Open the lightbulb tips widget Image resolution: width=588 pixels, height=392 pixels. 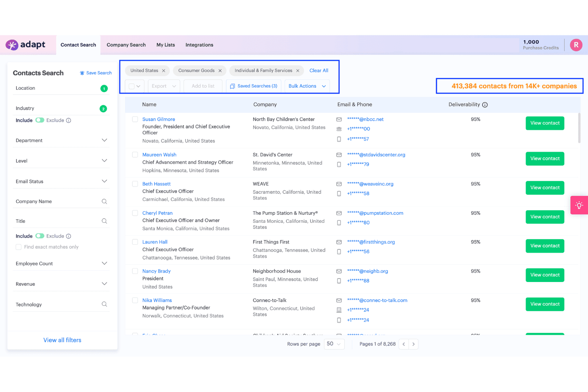(x=579, y=205)
